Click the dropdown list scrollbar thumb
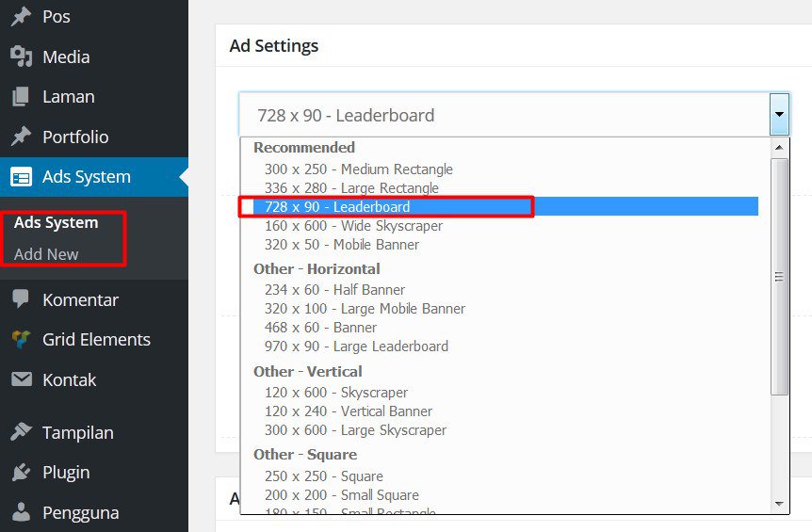The height and width of the screenshot is (532, 812). [779, 277]
